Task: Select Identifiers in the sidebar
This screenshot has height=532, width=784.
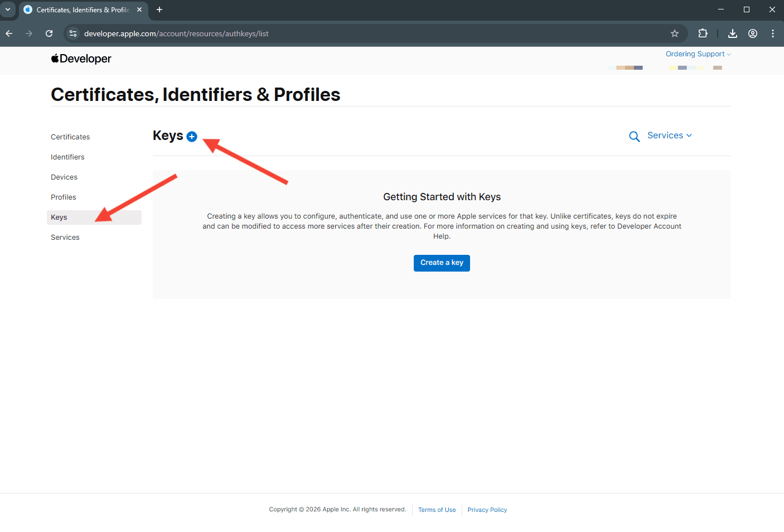Action: pos(67,157)
